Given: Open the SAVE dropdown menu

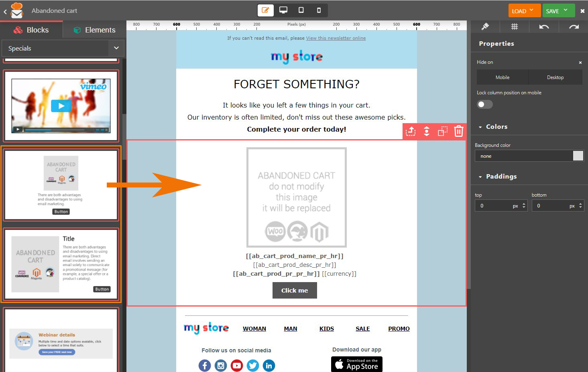Looking at the screenshot, I should click(559, 11).
